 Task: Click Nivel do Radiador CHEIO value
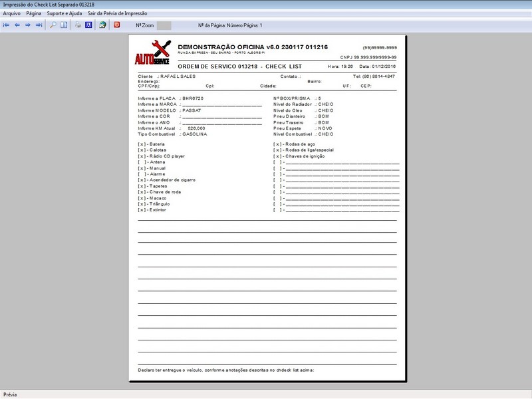click(326, 104)
